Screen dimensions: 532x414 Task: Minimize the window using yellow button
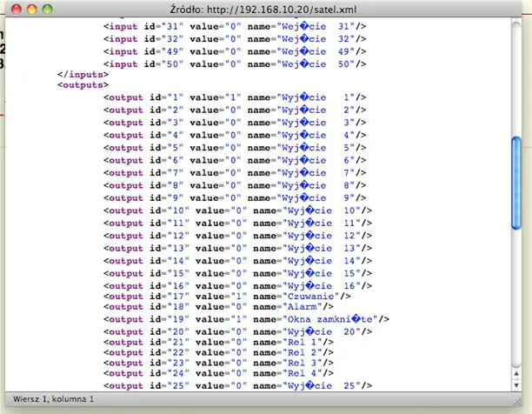pyautogui.click(x=33, y=8)
